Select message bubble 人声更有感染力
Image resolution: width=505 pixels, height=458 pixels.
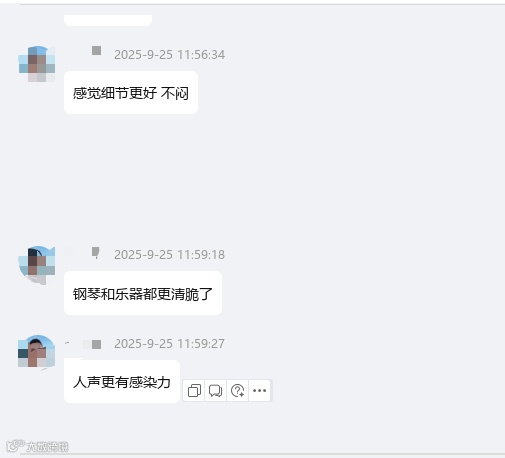[122, 382]
